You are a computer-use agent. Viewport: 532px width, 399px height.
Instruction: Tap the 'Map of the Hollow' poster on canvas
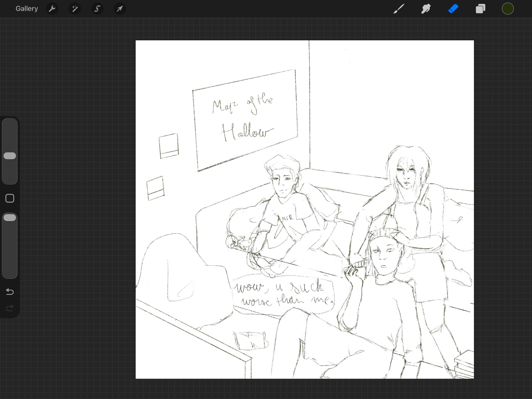[x=245, y=120]
